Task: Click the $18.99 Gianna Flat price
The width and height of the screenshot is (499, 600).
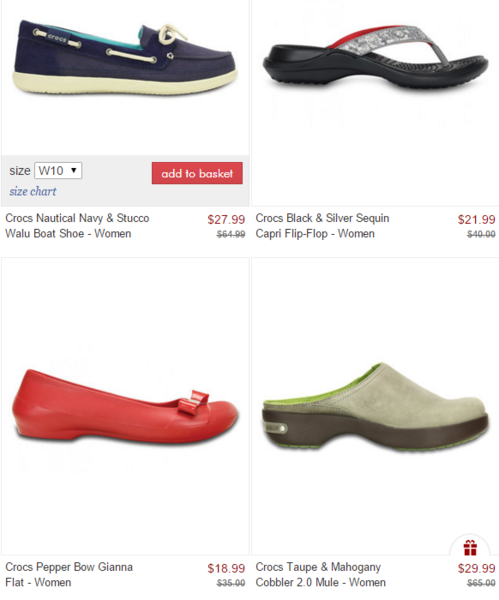Action: pyautogui.click(x=226, y=569)
